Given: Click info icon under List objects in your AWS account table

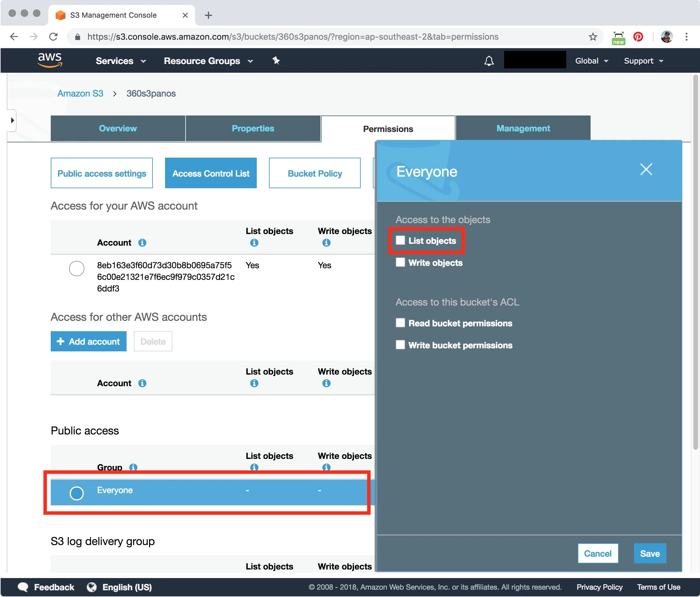Looking at the screenshot, I should coord(254,243).
